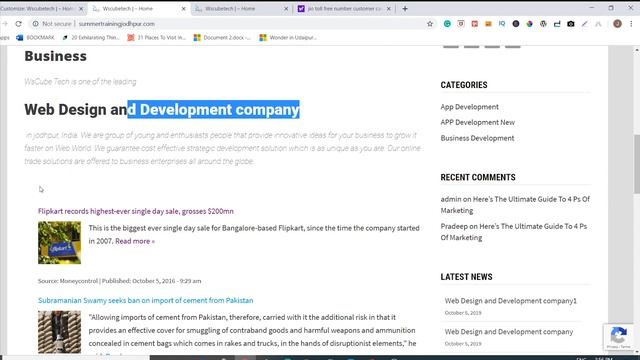Image resolution: width=640 pixels, height=360 pixels.
Task: Click 'Source: Moneycontrol' published line
Action: [x=120, y=281]
